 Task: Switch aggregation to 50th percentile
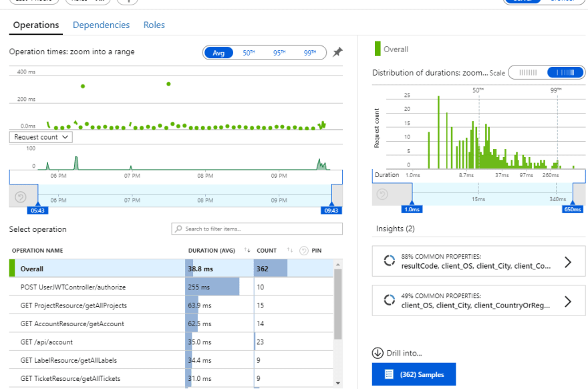click(249, 53)
